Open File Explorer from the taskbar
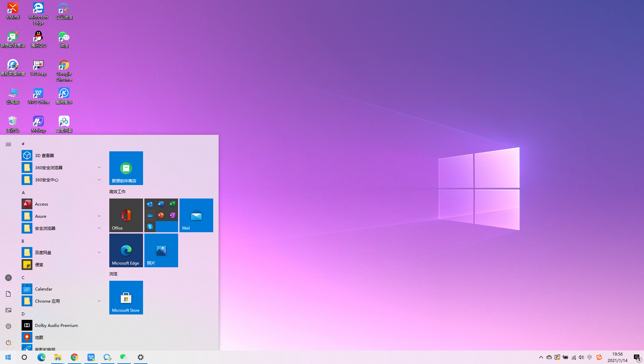Image resolution: width=644 pixels, height=364 pixels. (x=58, y=357)
